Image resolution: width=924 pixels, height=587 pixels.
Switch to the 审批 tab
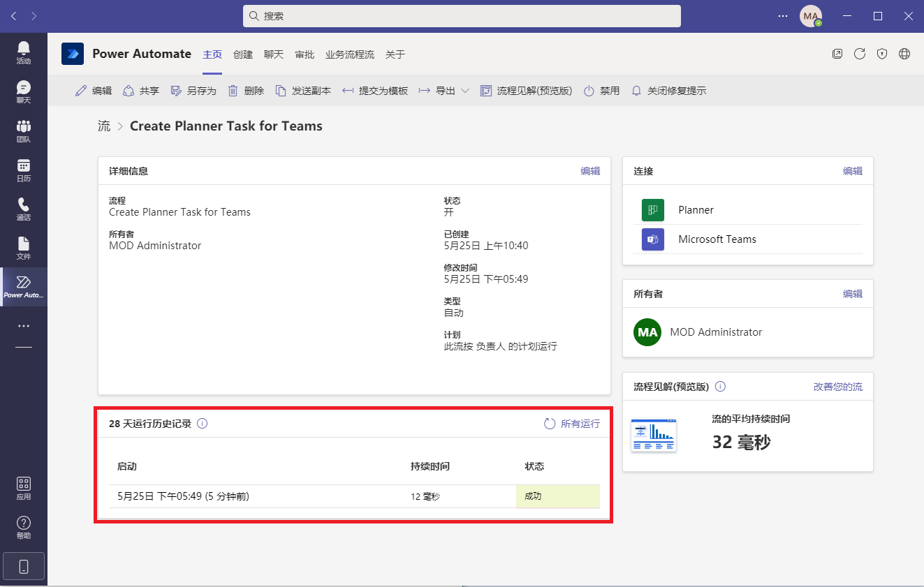pos(305,54)
